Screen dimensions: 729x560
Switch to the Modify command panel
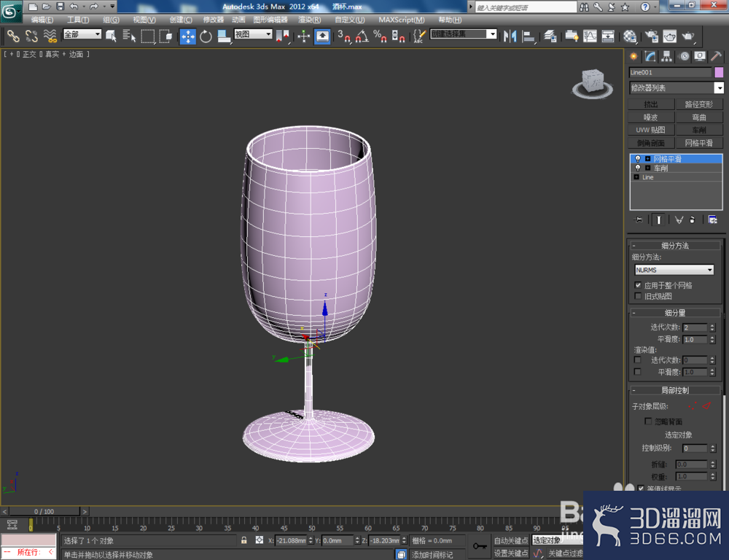click(x=650, y=56)
